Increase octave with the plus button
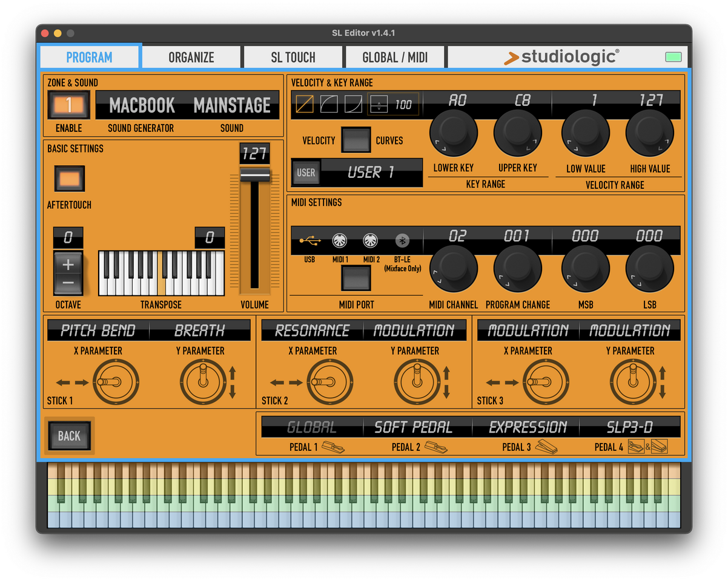 68,264
